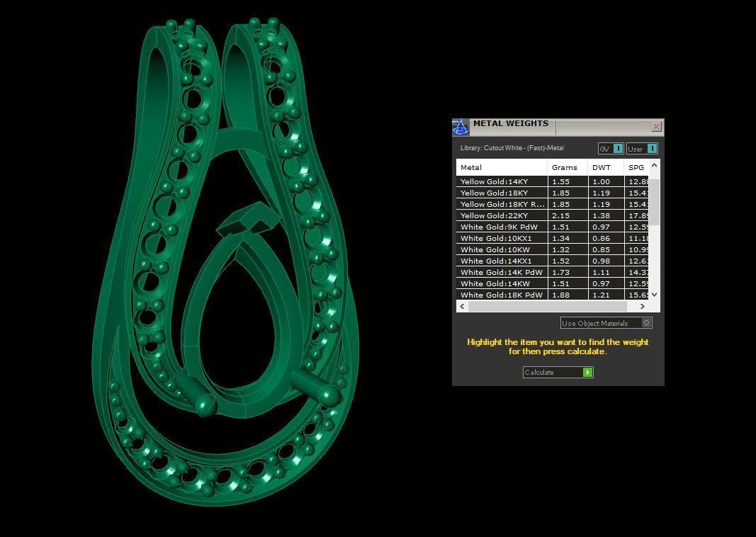Click the horizontal scrollbar right arrow
756x537 pixels.
pyautogui.click(x=642, y=306)
